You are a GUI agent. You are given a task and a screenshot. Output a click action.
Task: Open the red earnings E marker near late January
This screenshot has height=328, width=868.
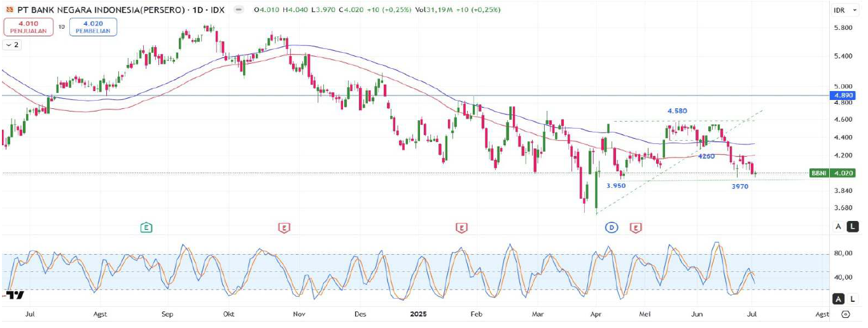[461, 227]
